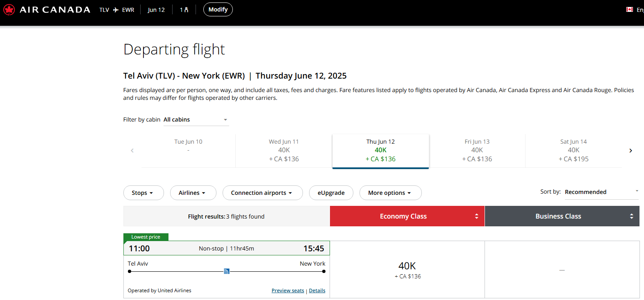Viewport: 644px width, 300px height.
Task: Click the Jun 12 date in header
Action: click(156, 10)
